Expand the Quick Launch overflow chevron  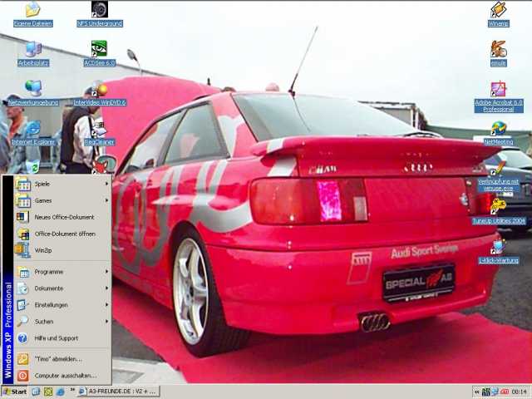click(72, 390)
